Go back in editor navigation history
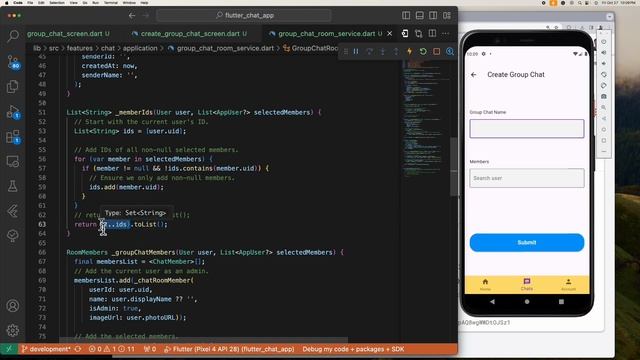Screen dimensions: 640x360 [x=132, y=16]
